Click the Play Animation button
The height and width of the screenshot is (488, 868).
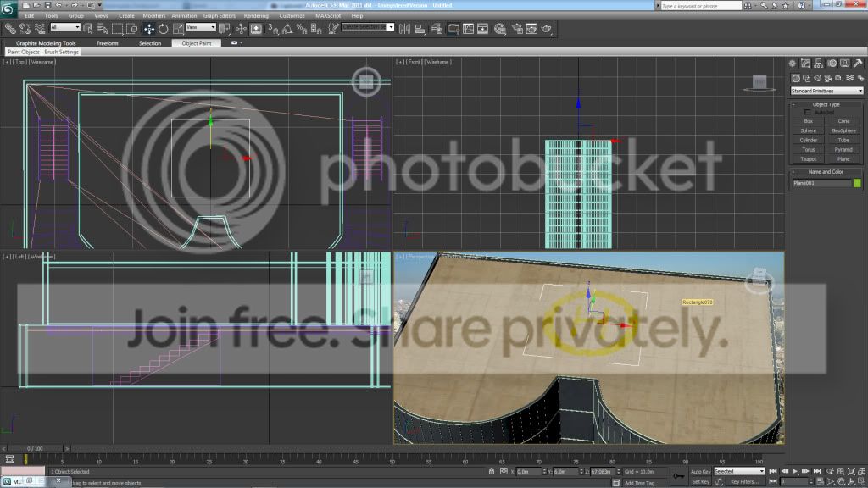[x=795, y=471]
